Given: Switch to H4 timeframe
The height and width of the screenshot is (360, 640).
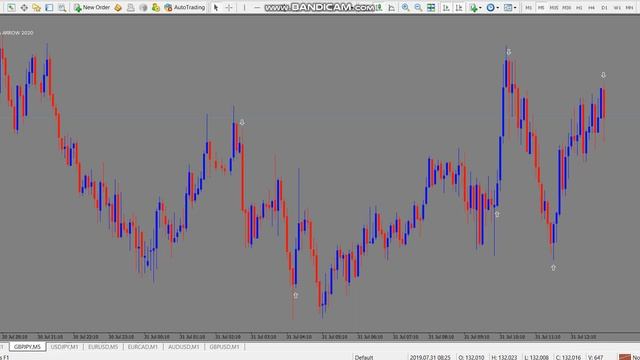Looking at the screenshot, I should click(x=591, y=8).
